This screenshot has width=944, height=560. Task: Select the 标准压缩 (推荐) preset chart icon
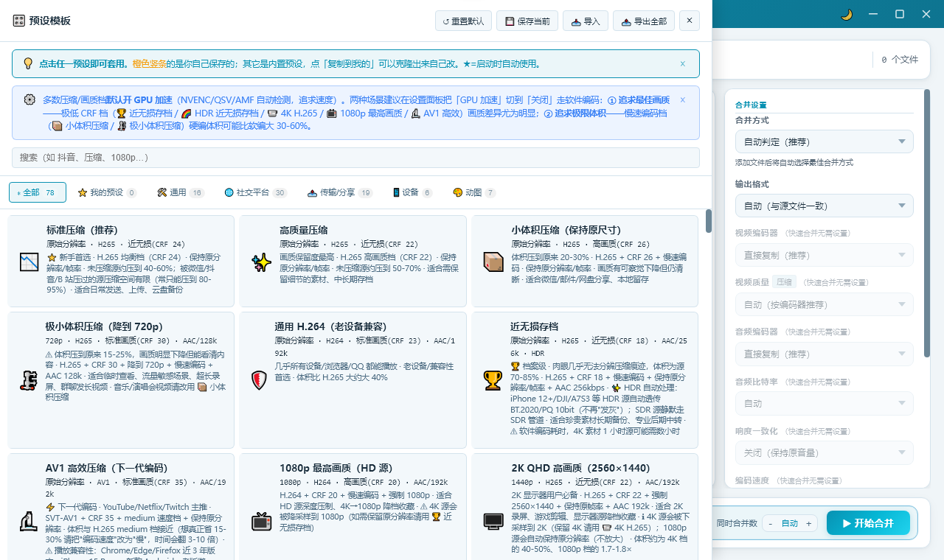[29, 262]
